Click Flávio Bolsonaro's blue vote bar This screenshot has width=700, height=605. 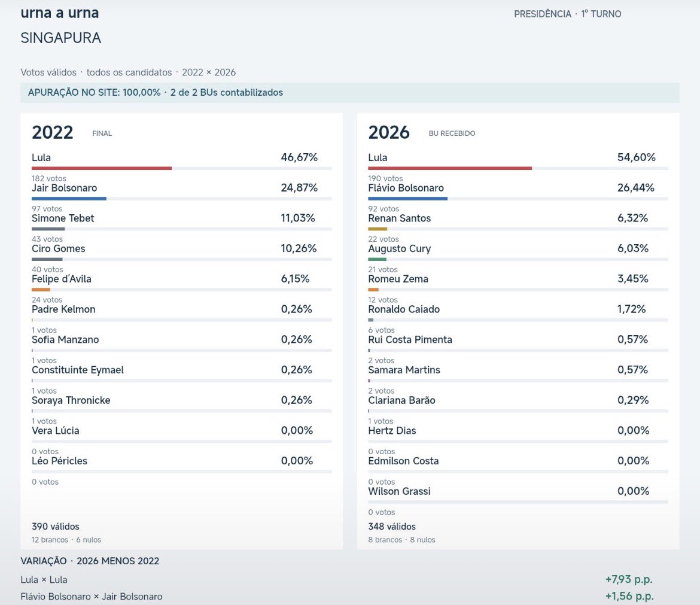407,199
